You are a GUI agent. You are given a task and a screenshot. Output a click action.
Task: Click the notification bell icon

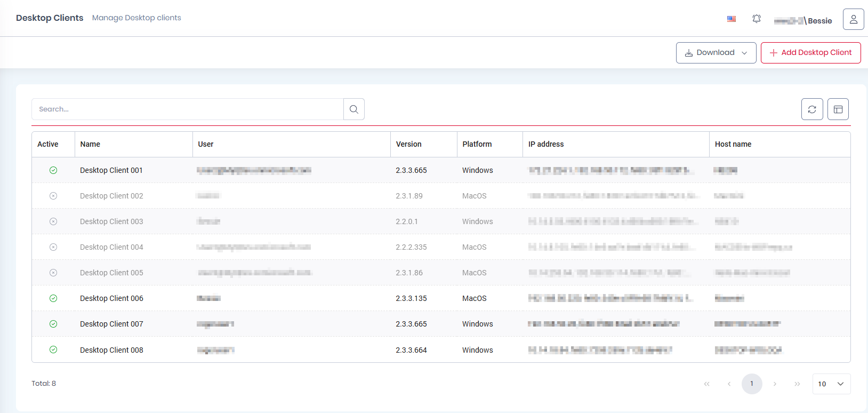756,19
